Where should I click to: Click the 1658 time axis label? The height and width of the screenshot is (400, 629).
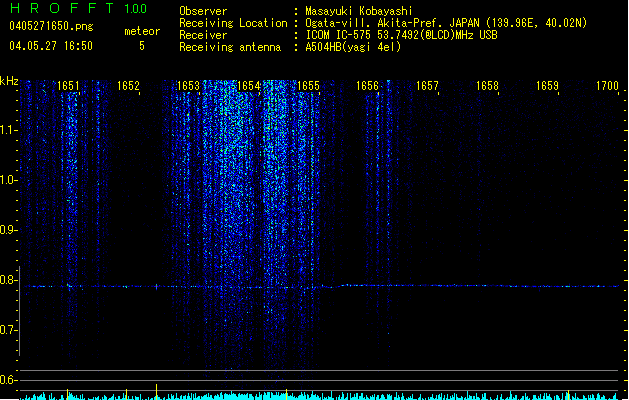tap(487, 86)
